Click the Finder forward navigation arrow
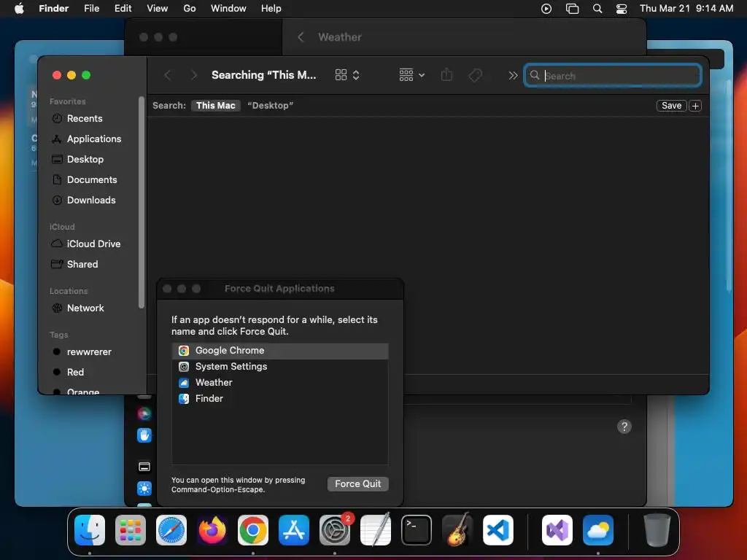 [x=193, y=75]
